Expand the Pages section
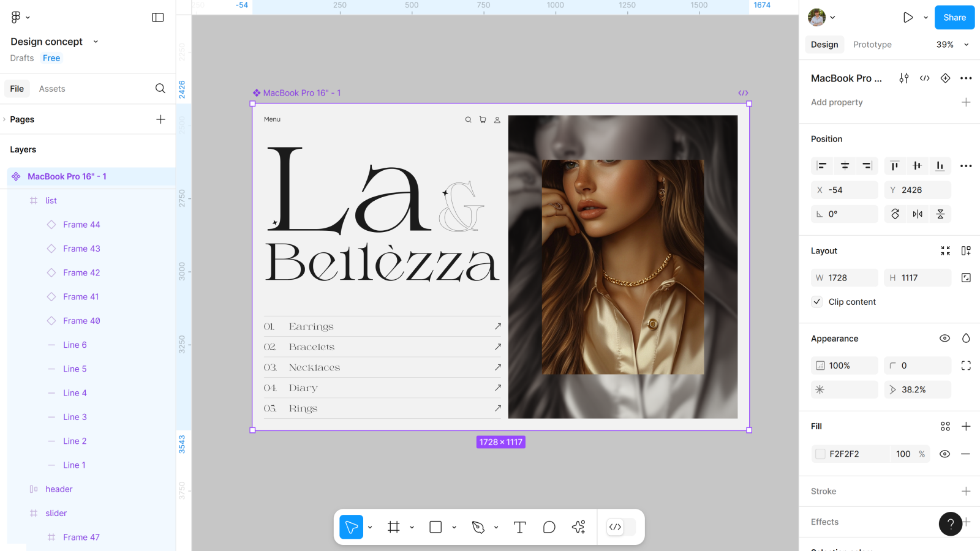This screenshot has width=980, height=551. pos(22,119)
